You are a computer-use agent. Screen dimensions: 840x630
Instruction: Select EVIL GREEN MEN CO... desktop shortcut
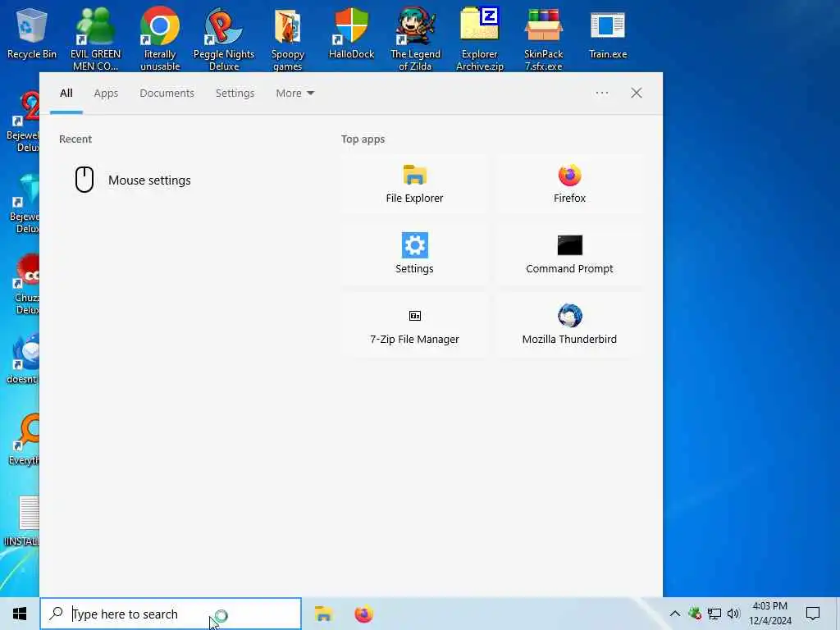[95, 39]
